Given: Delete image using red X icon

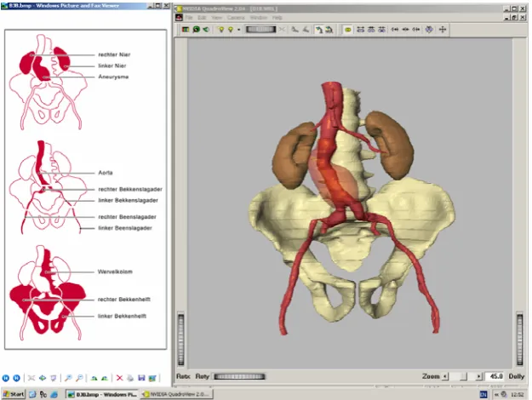Looking at the screenshot, I should click(x=119, y=378).
